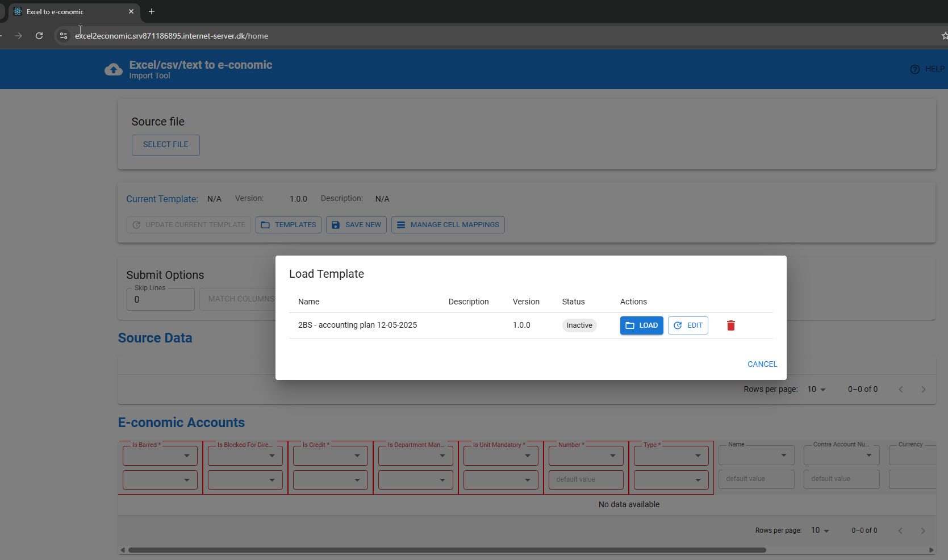Open the Name column dropdown

(757, 455)
